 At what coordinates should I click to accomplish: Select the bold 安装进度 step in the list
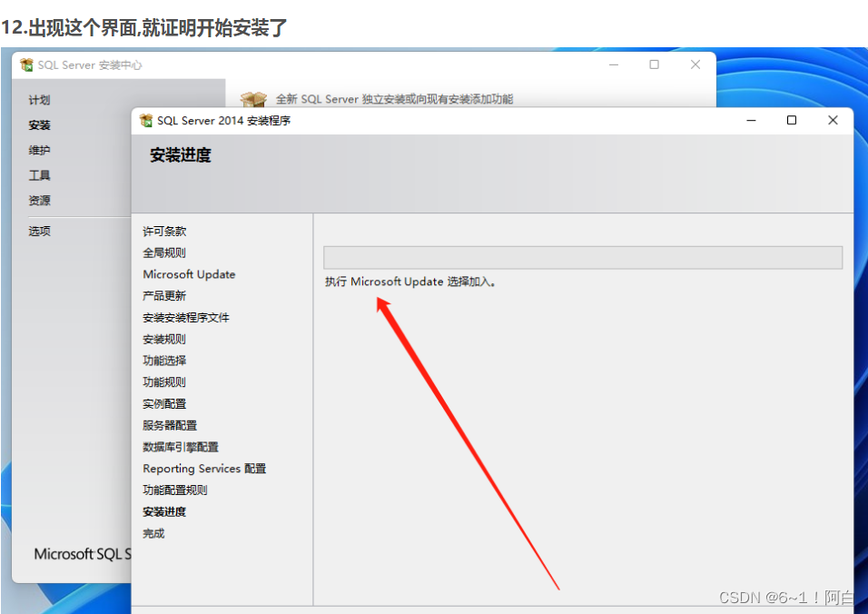(x=164, y=512)
